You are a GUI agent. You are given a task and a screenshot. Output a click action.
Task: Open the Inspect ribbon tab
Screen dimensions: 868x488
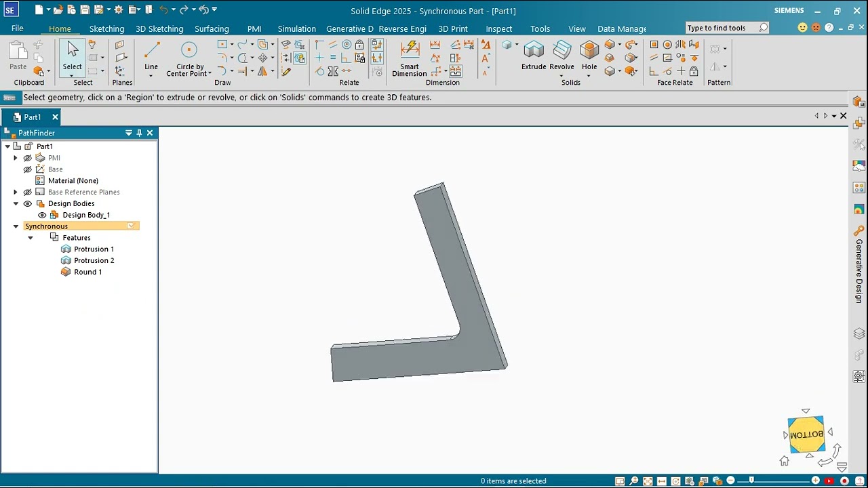point(499,28)
